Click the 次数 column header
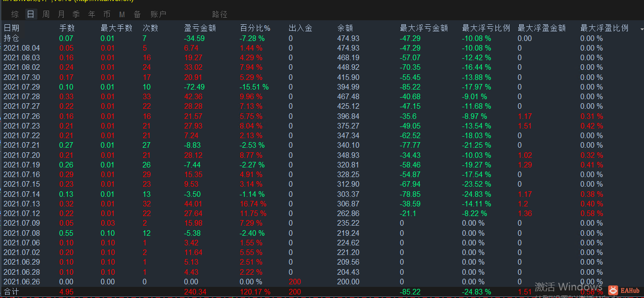This screenshot has height=298, width=644. coord(150,28)
